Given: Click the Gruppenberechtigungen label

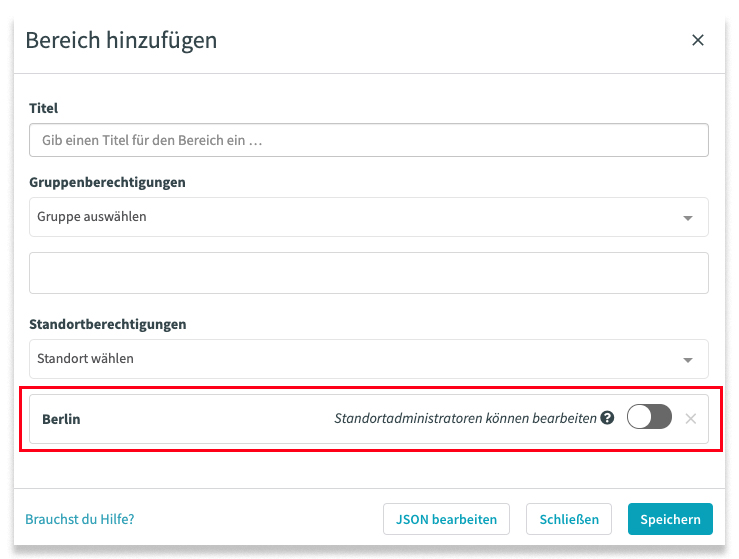Looking at the screenshot, I should tap(107, 182).
